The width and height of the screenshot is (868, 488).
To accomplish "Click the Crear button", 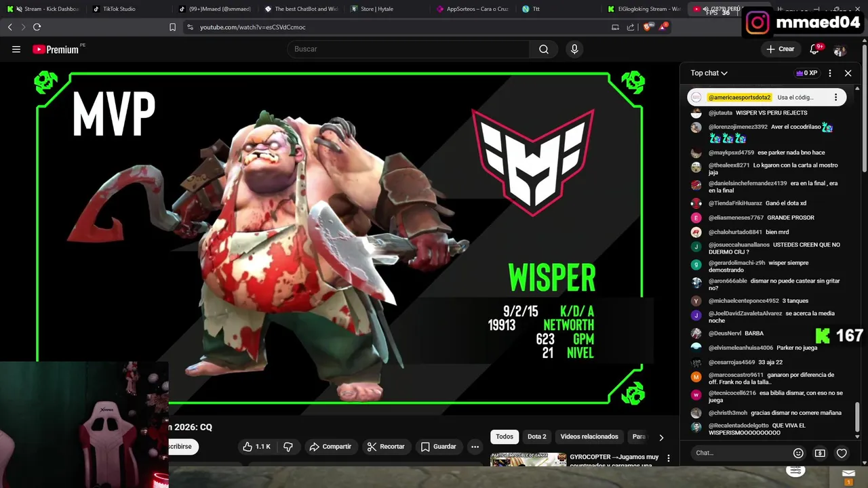I will click(781, 49).
